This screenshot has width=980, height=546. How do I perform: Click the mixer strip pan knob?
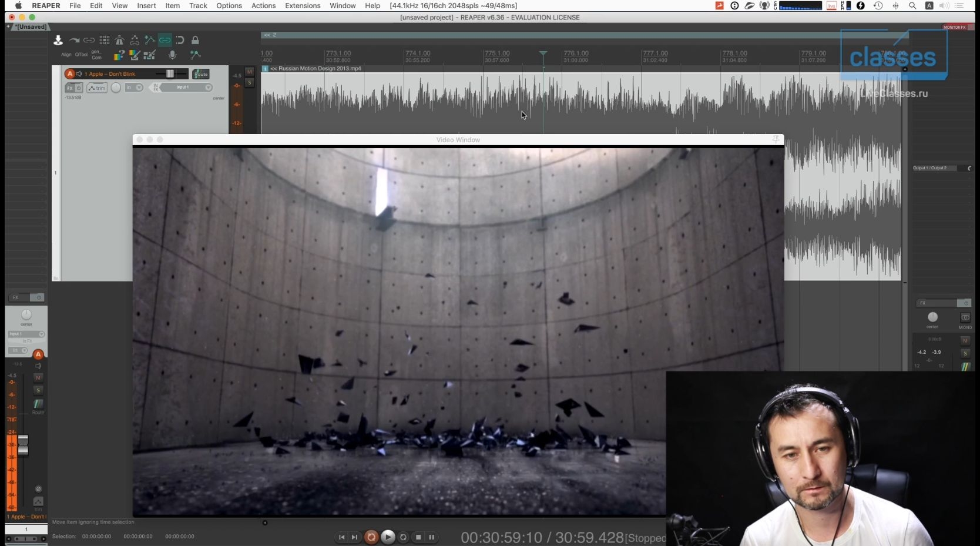[x=26, y=315]
